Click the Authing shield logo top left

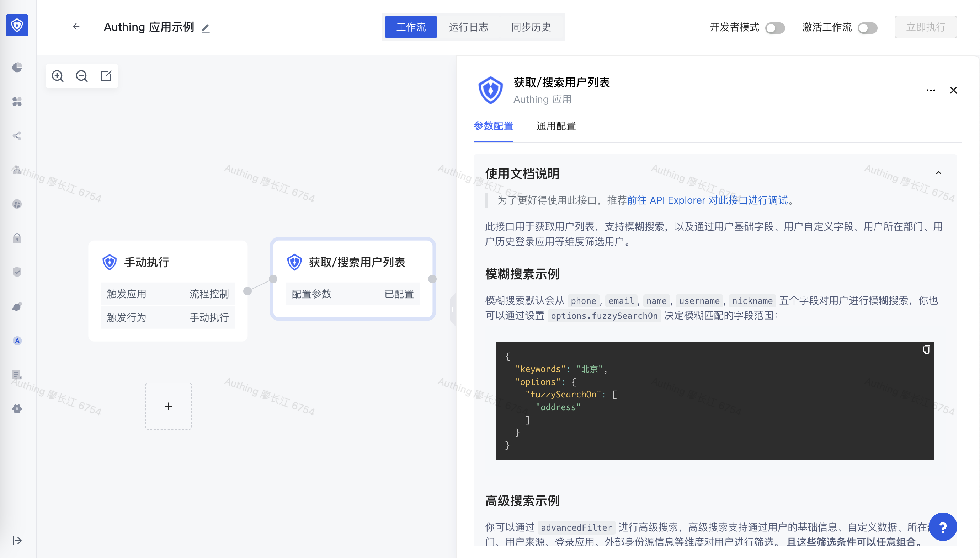(x=17, y=25)
